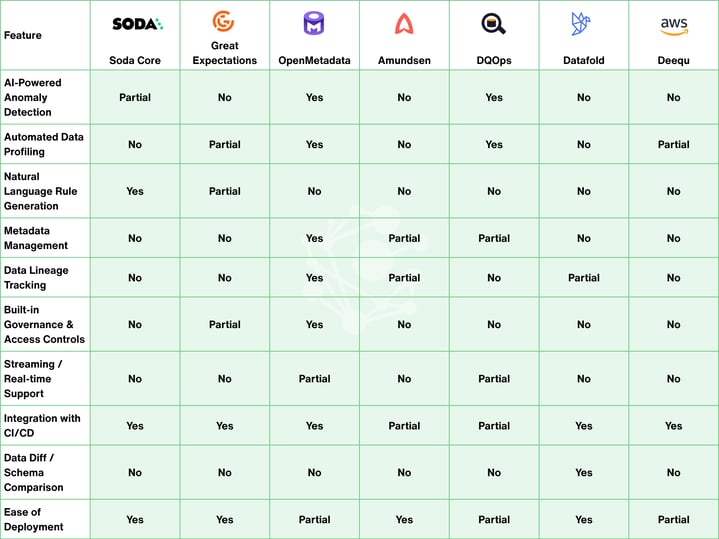Select the Metadata Management row label
The image size is (719, 539).
click(x=36, y=238)
